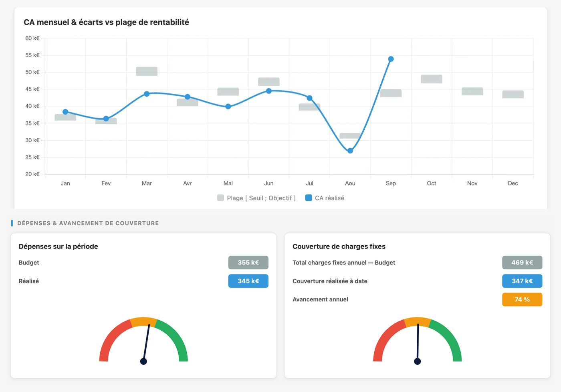Click the Mai data point on the CA line
561x392 pixels.
click(x=228, y=107)
